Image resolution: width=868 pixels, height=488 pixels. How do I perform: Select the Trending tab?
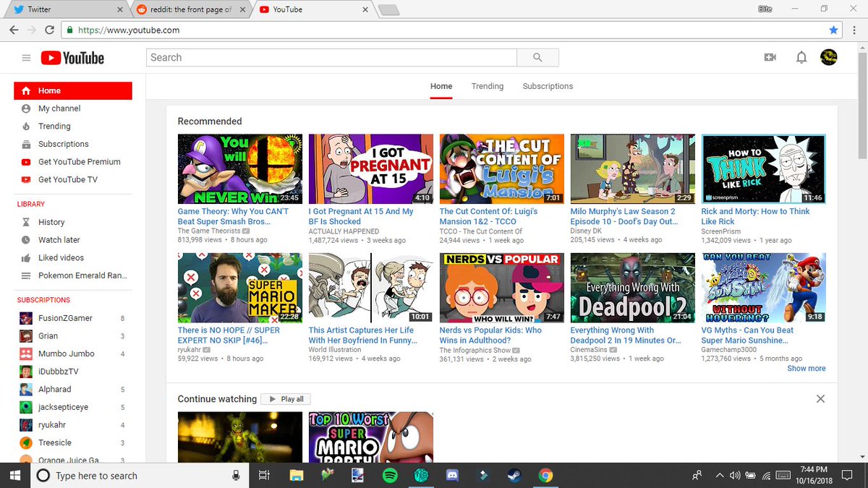(x=488, y=86)
